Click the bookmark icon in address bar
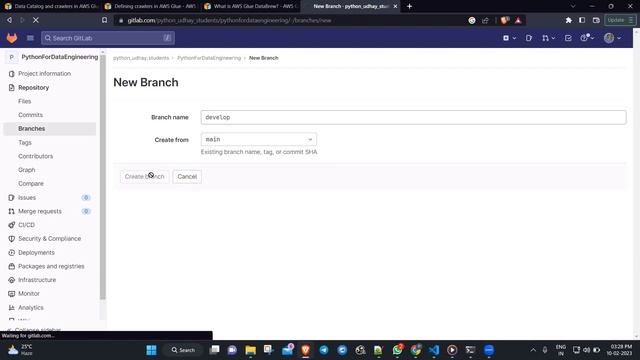Image resolution: width=640 pixels, height=360 pixels. coord(104,20)
